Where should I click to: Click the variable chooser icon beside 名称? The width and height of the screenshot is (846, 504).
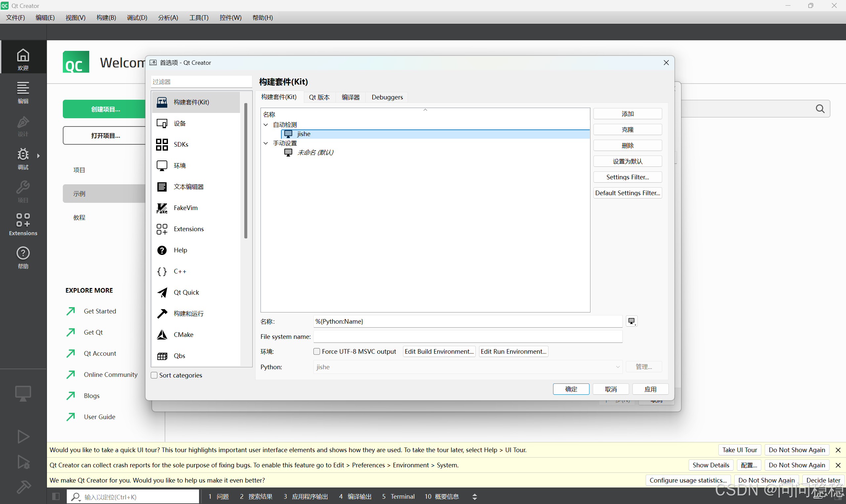click(631, 321)
